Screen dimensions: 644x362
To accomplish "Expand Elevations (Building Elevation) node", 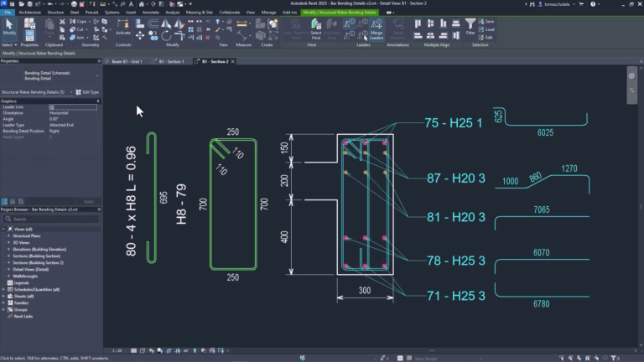I will pos(8,249).
